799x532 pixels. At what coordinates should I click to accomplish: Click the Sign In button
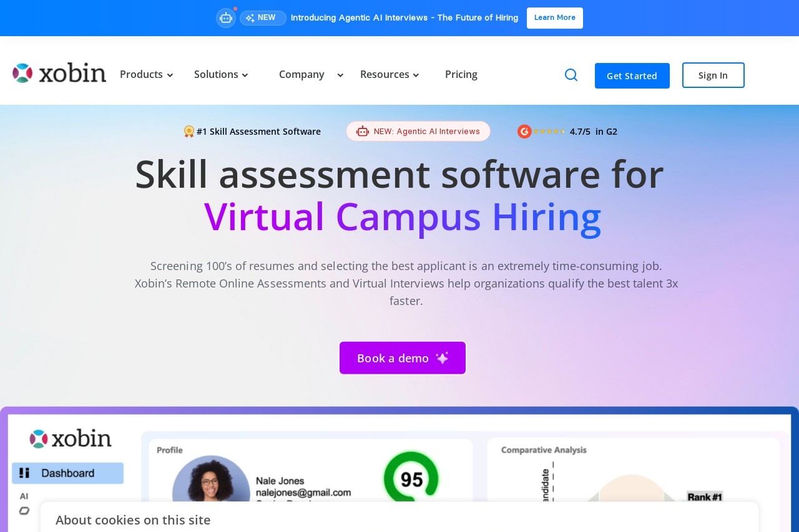(713, 75)
